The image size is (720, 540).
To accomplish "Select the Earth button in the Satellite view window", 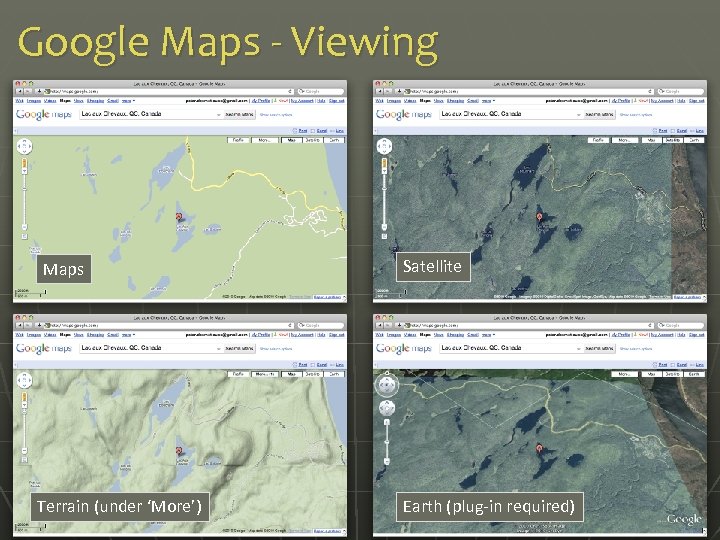I will [x=694, y=140].
